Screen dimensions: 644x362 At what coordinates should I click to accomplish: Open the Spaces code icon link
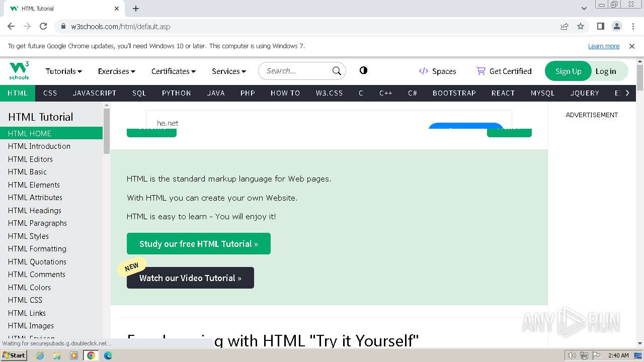pos(424,71)
